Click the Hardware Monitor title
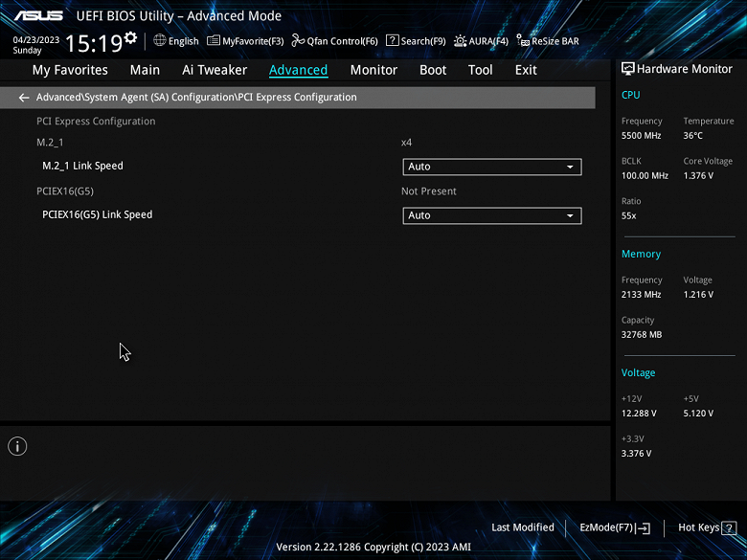The height and width of the screenshot is (560, 747). click(684, 69)
